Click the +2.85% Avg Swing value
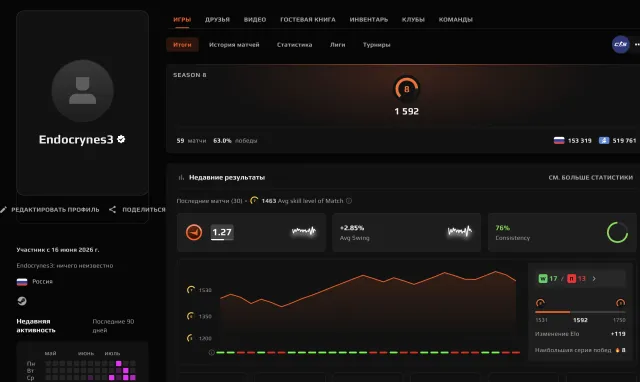 click(352, 228)
